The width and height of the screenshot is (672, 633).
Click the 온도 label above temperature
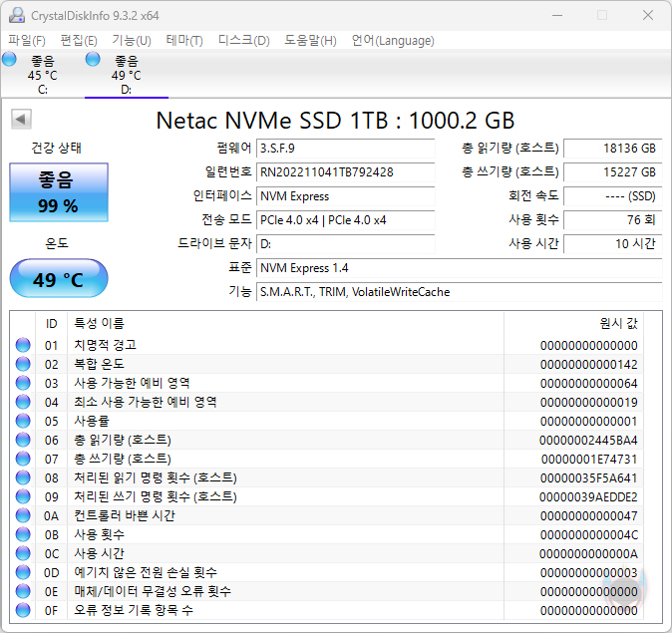(x=57, y=243)
